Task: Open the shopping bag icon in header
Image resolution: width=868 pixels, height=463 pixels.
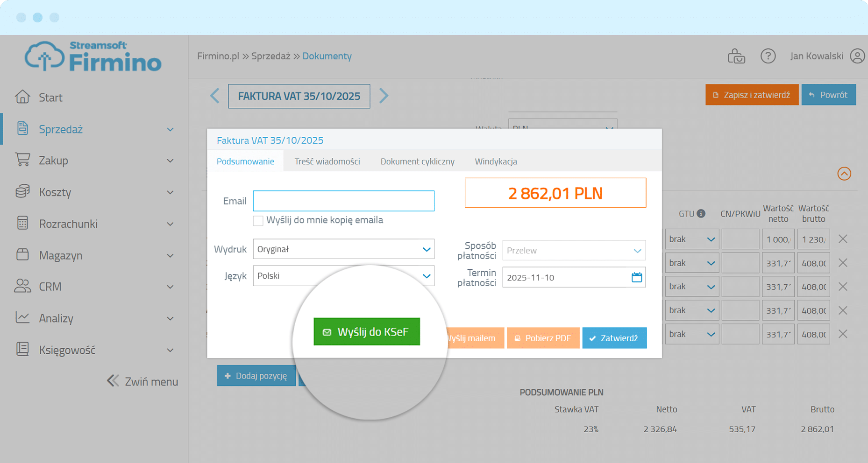Action: point(736,56)
